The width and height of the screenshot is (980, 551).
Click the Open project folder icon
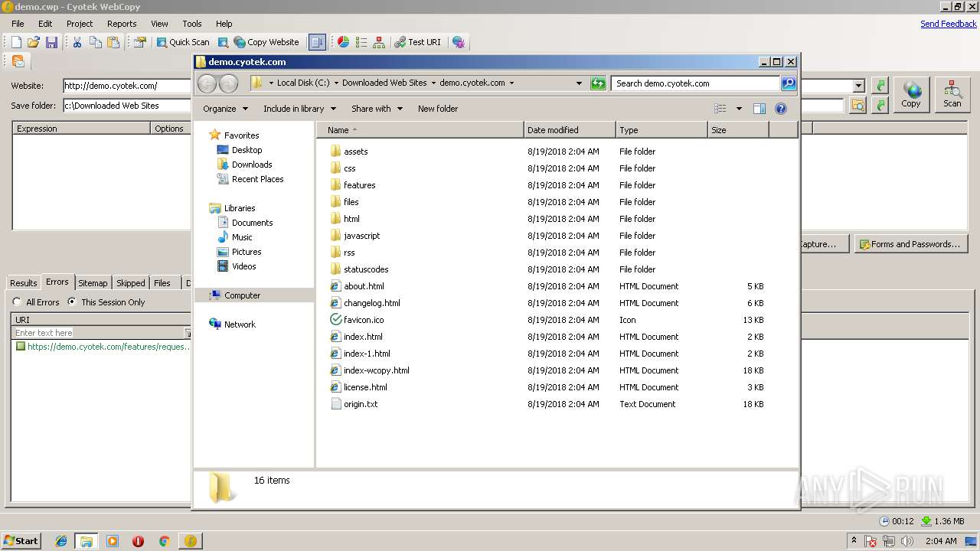34,42
